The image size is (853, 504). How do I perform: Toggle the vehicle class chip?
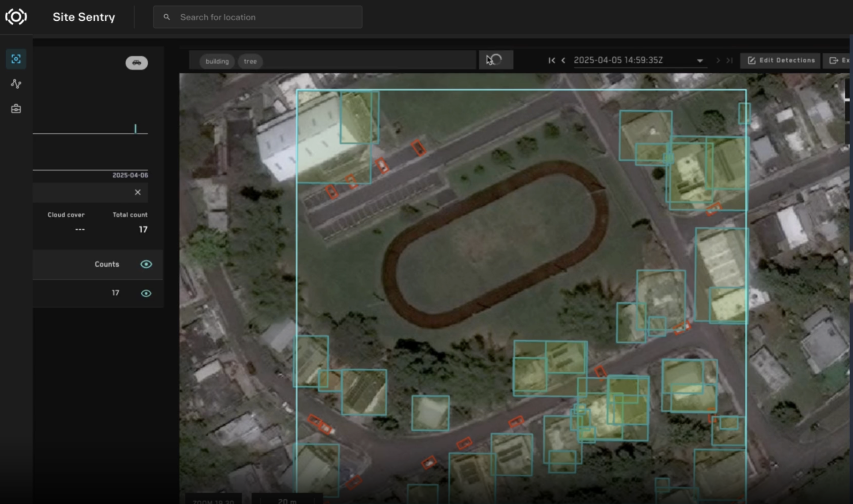click(137, 63)
